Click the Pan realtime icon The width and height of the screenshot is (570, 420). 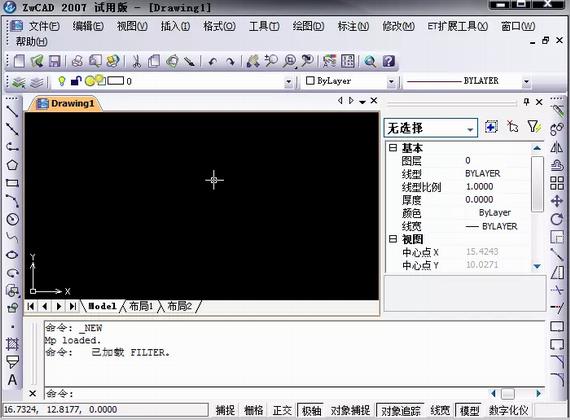(x=253, y=61)
